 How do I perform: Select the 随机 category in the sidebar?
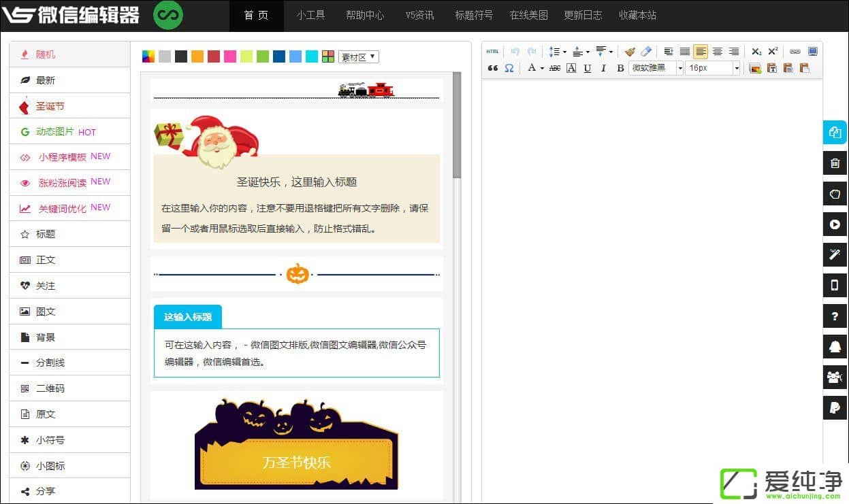click(69, 54)
